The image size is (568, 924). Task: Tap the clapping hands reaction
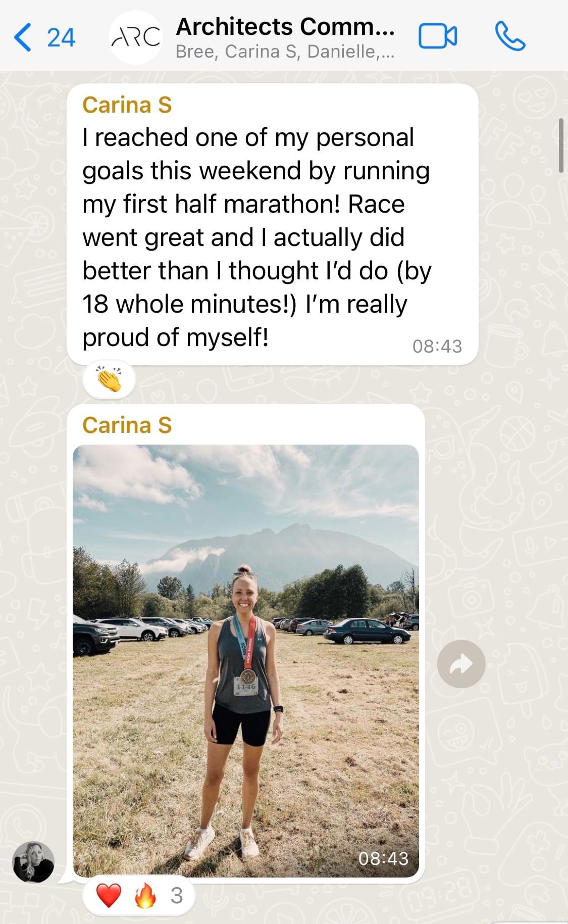pyautogui.click(x=110, y=379)
